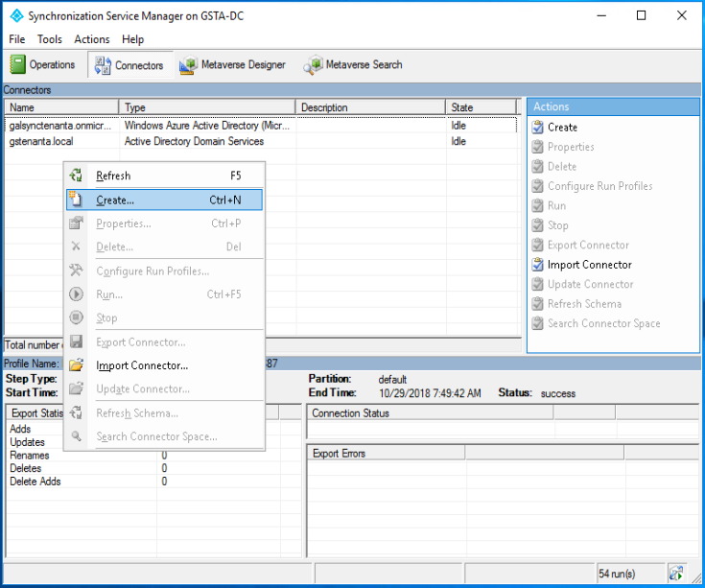Select Import Connector... in context menu
This screenshot has width=705, height=588.
coord(142,365)
